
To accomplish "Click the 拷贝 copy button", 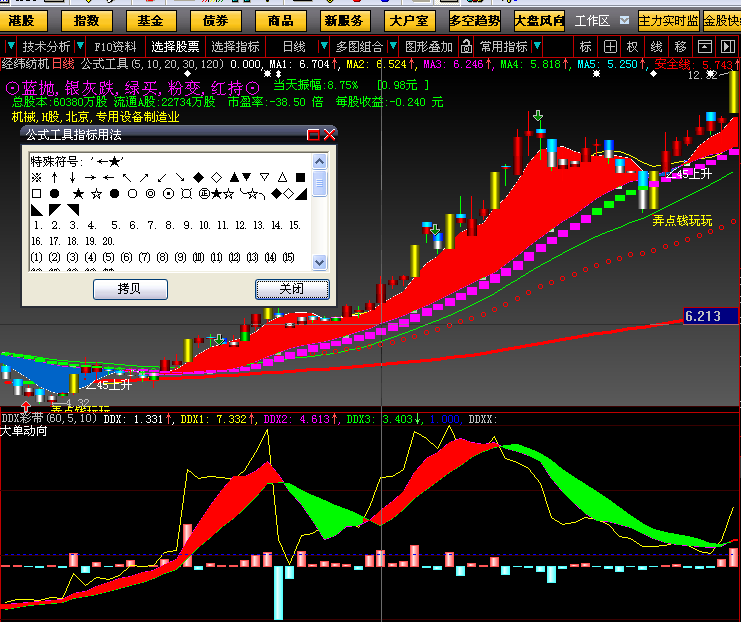I will pyautogui.click(x=130, y=289).
